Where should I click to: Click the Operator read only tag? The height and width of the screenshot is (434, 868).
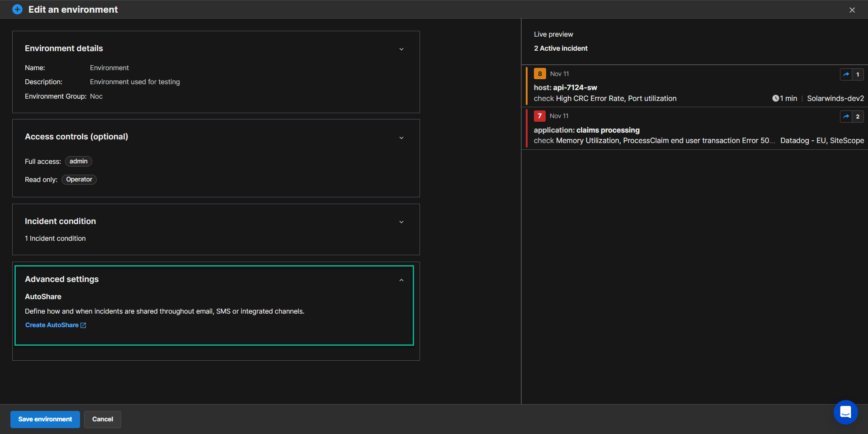79,180
